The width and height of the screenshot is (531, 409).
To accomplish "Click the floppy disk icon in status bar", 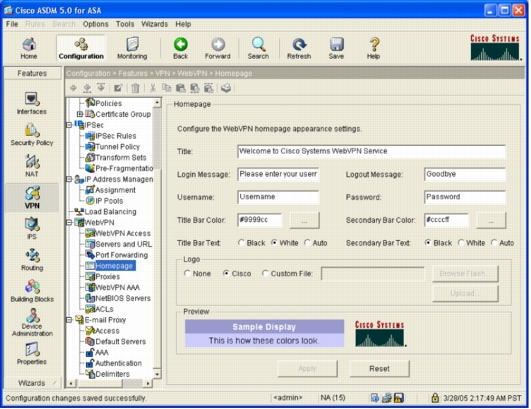I will click(399, 398).
